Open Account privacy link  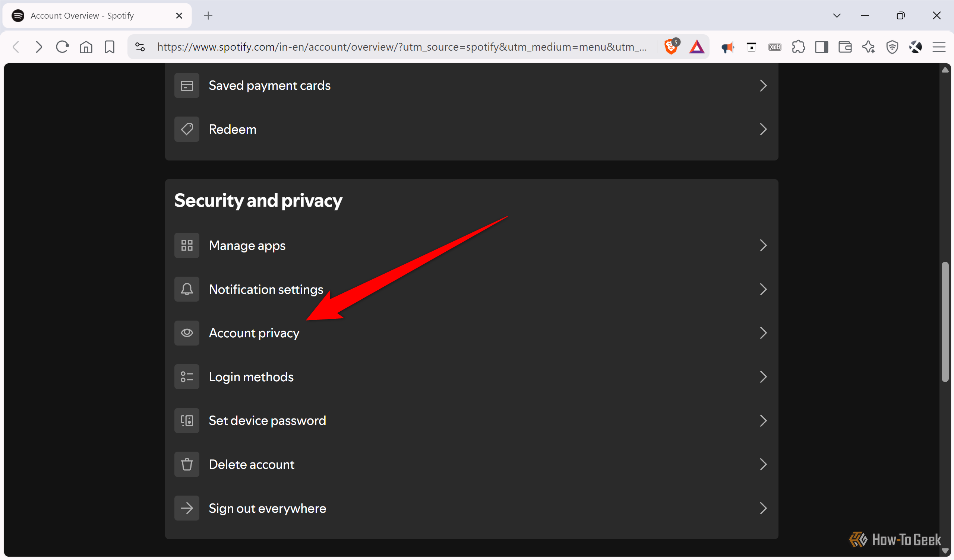254,333
